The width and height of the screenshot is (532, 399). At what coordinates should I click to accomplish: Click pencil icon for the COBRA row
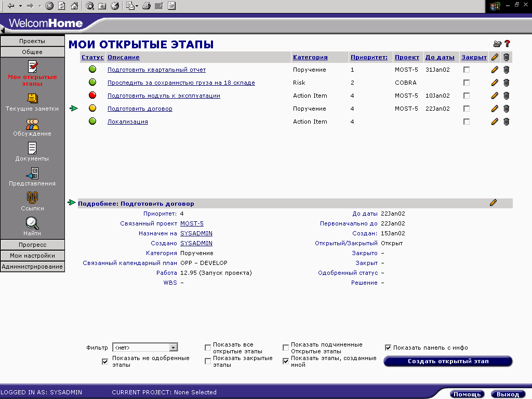tap(495, 83)
